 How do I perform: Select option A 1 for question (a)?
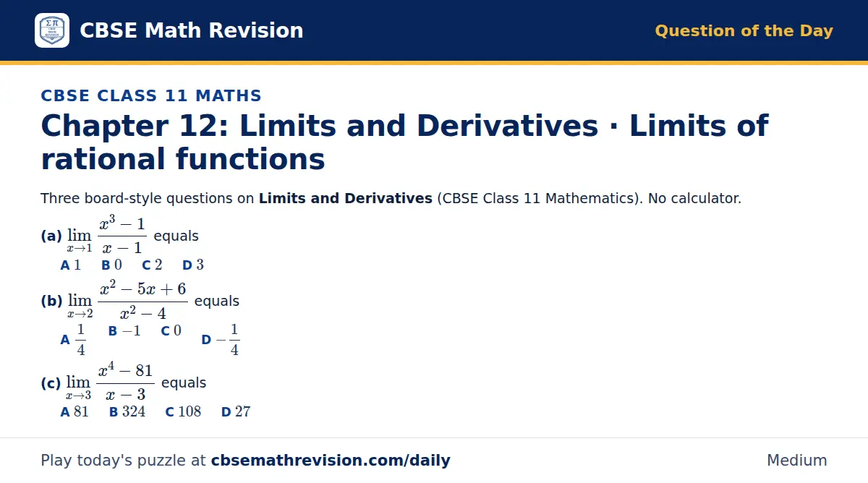coord(71,265)
